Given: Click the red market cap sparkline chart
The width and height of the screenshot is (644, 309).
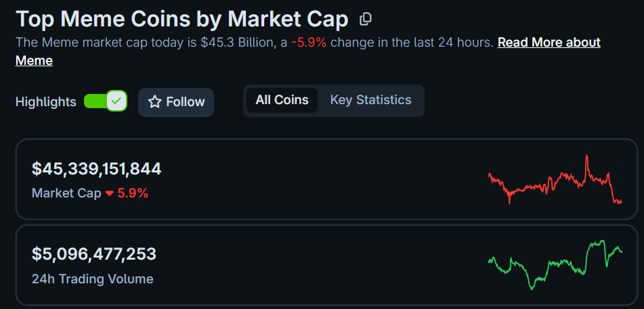Looking at the screenshot, I should click(555, 181).
